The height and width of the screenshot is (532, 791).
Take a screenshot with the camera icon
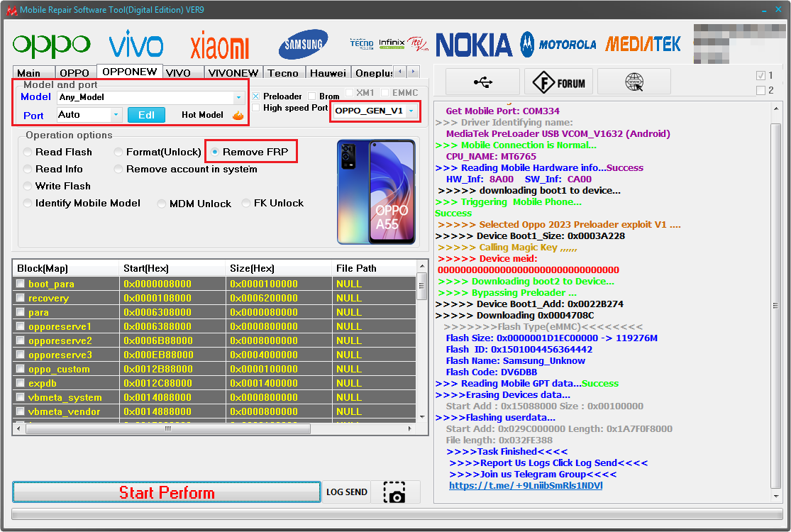pos(394,492)
